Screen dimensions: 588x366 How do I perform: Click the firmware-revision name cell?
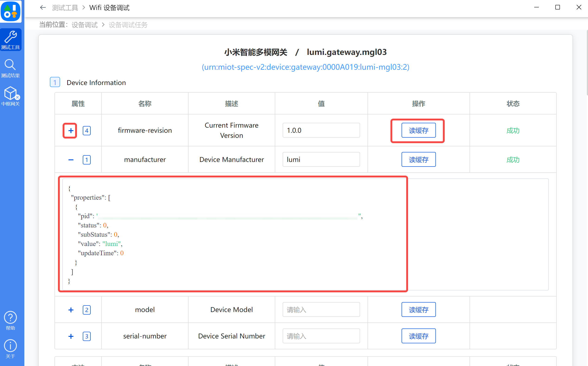pyautogui.click(x=145, y=130)
